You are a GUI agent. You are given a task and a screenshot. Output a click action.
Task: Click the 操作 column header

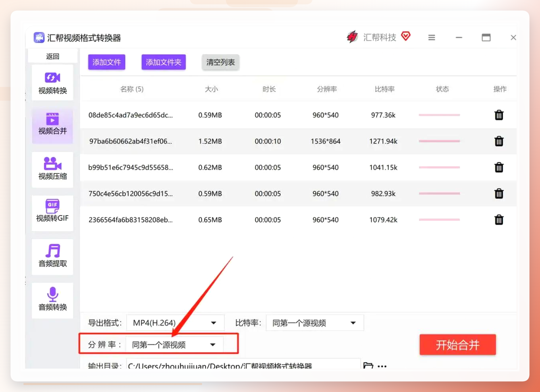(x=500, y=89)
